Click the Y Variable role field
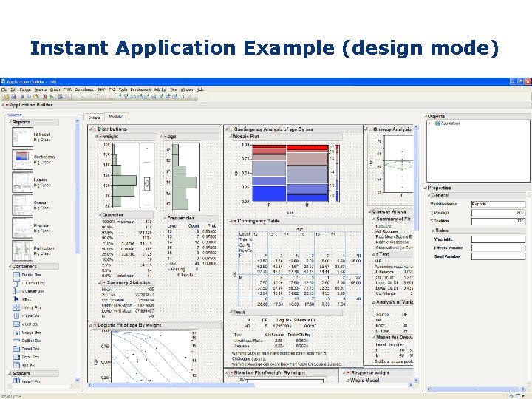 [498, 239]
